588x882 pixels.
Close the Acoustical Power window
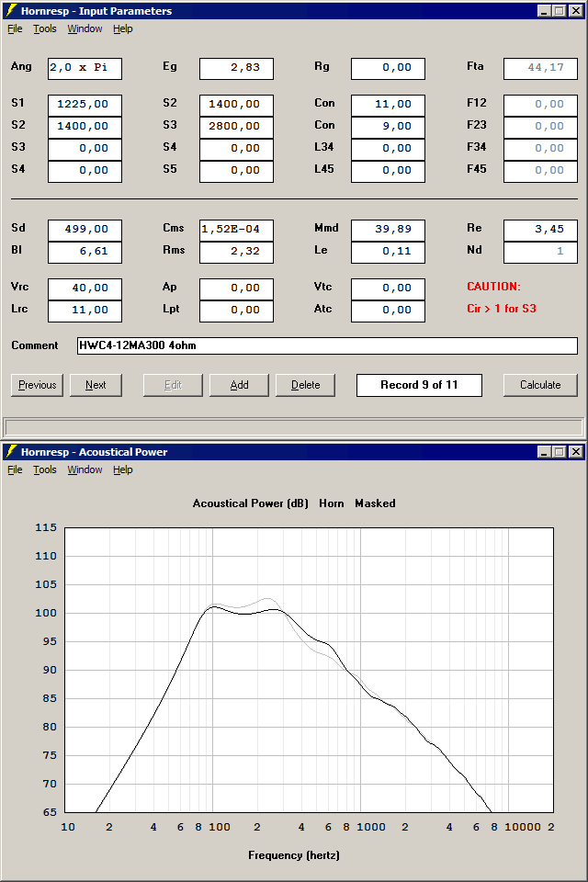click(x=576, y=452)
